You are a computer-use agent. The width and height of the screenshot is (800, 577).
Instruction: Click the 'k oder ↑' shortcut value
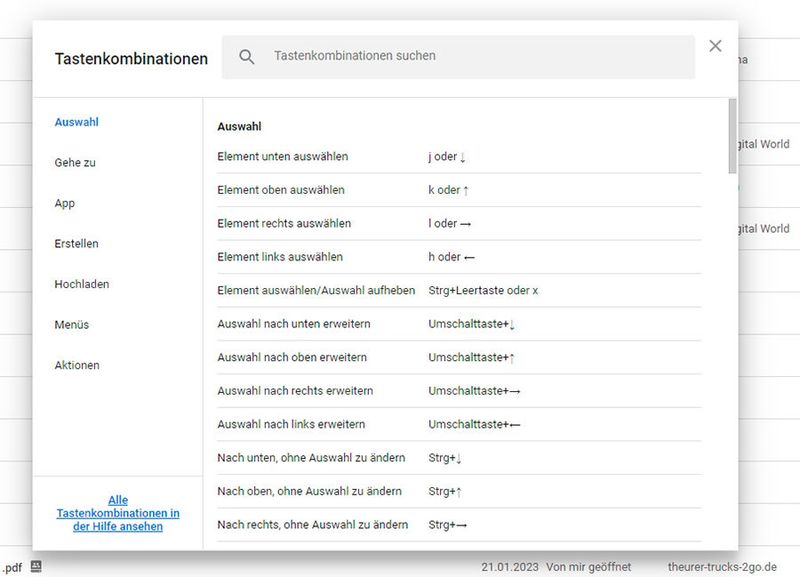click(448, 190)
